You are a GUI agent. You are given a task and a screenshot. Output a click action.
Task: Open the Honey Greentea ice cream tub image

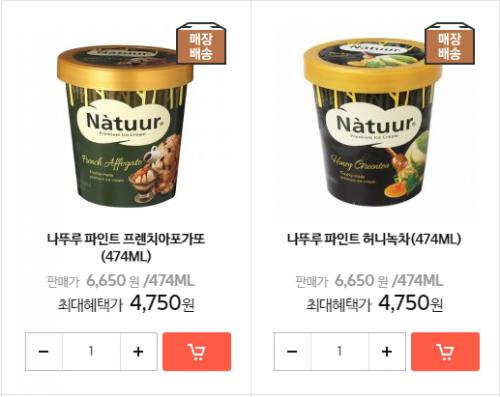click(373, 123)
